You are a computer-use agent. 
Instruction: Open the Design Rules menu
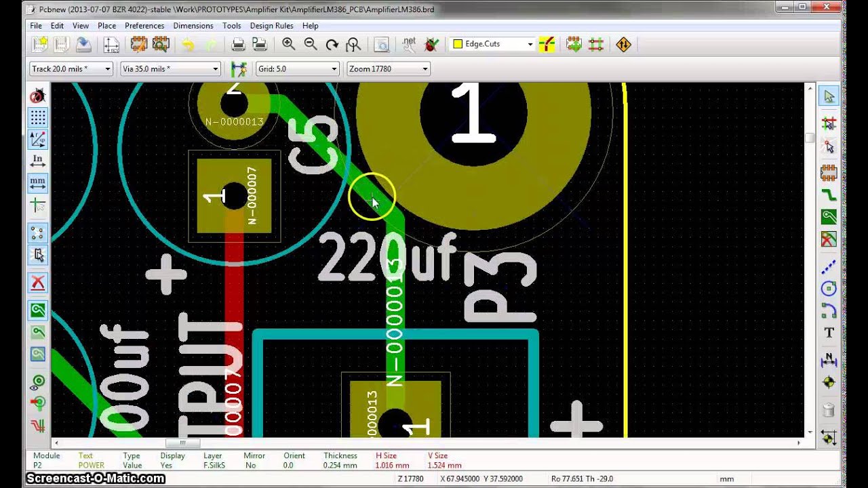tap(271, 26)
